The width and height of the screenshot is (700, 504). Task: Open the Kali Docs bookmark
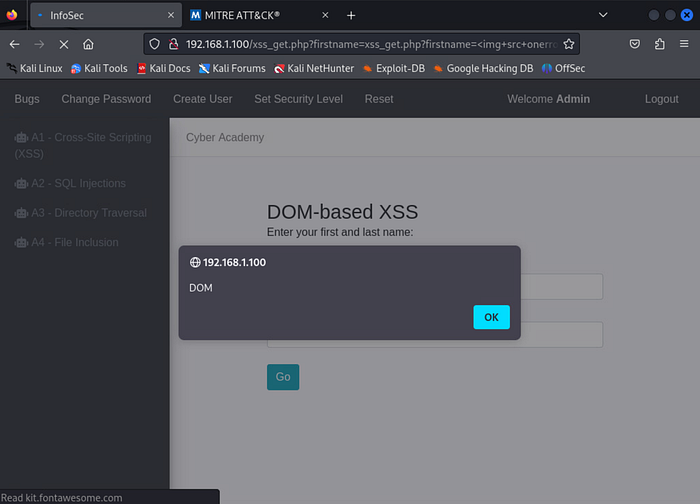point(163,68)
